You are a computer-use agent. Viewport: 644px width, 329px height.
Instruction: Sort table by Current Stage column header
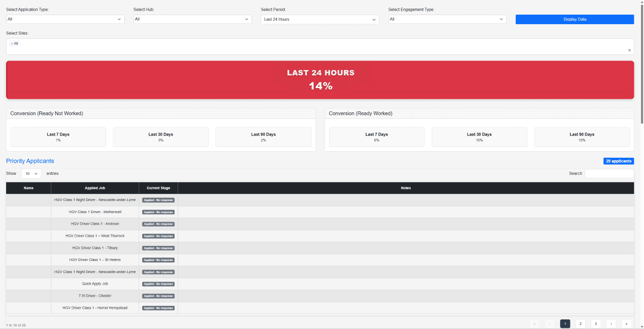click(x=158, y=188)
